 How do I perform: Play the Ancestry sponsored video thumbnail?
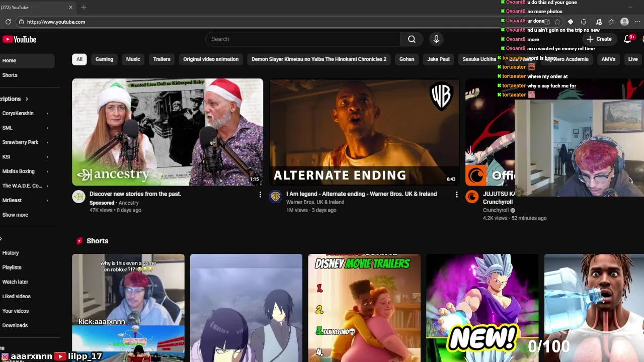coord(168,132)
